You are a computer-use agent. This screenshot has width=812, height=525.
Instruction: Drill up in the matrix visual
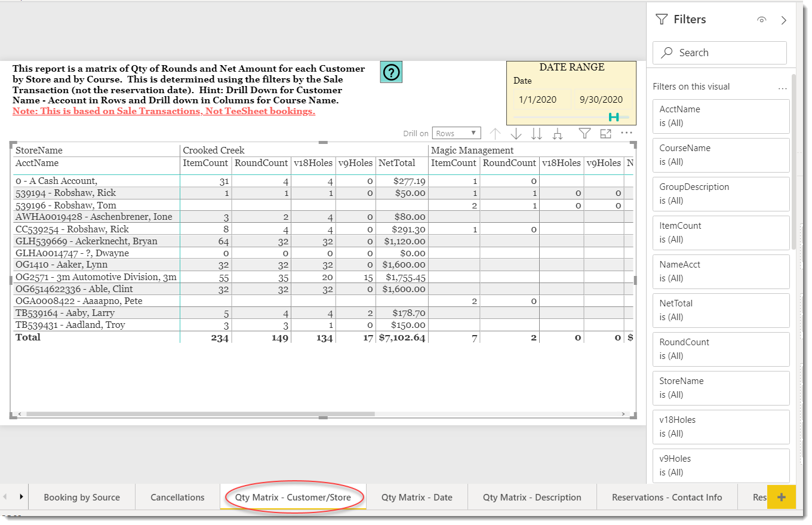[x=495, y=134]
